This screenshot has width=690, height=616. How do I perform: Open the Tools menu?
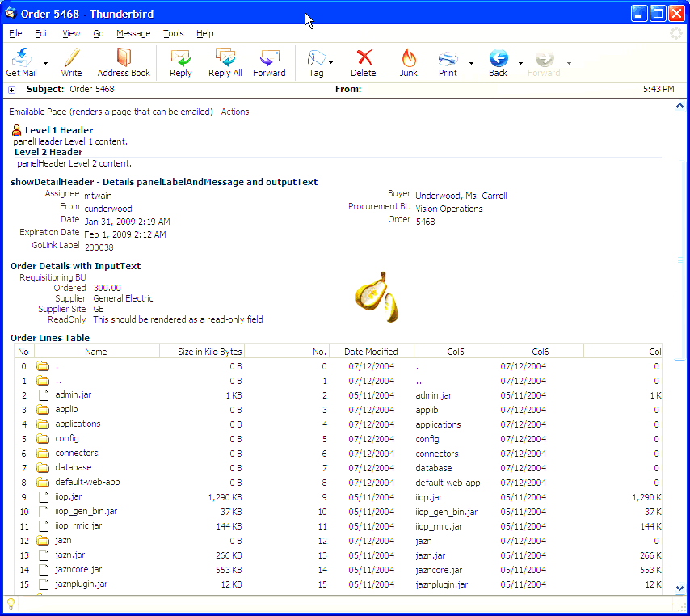coord(173,33)
